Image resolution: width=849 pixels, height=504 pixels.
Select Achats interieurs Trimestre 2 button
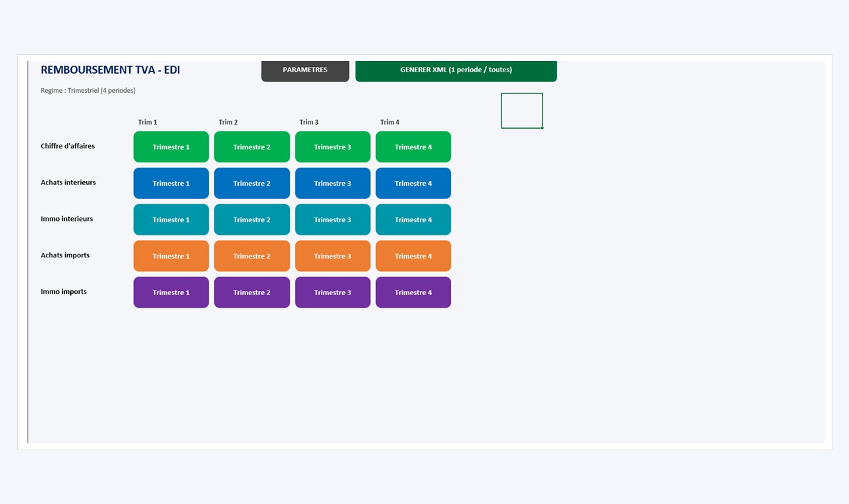pyautogui.click(x=252, y=183)
